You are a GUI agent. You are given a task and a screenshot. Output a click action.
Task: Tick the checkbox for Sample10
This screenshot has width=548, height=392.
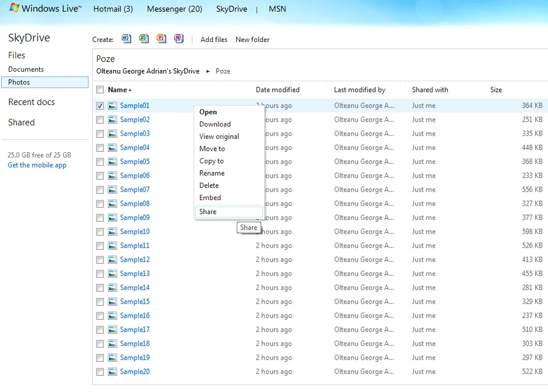(100, 231)
